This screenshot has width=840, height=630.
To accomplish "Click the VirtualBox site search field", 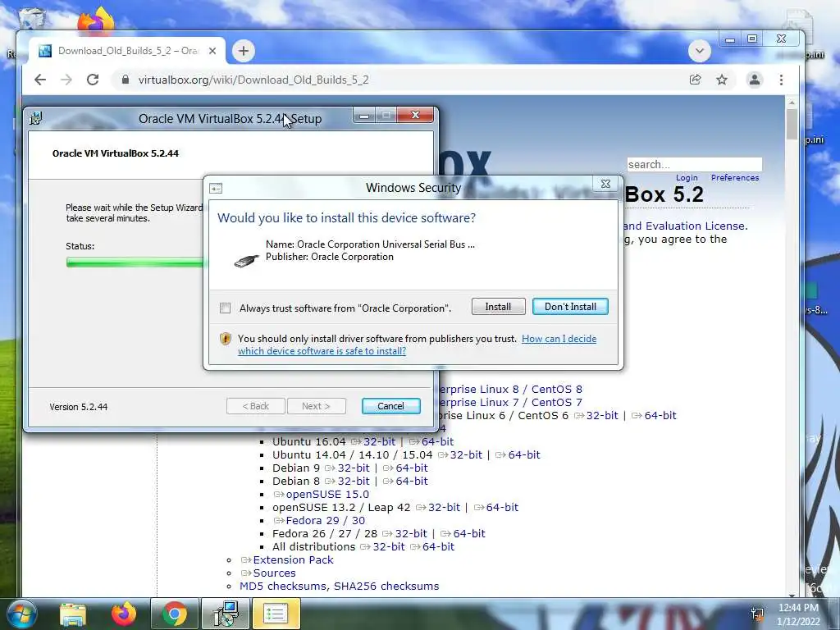I will tap(694, 164).
